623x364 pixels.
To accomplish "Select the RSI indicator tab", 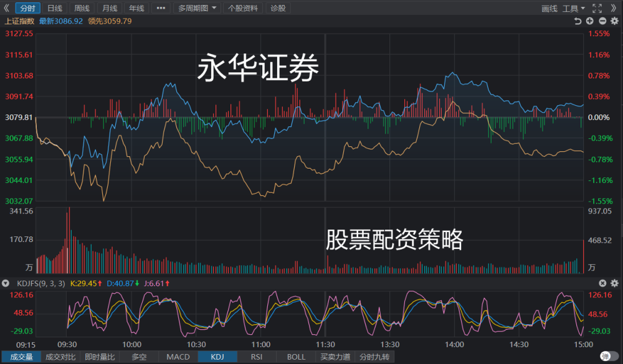I will 257,357.
